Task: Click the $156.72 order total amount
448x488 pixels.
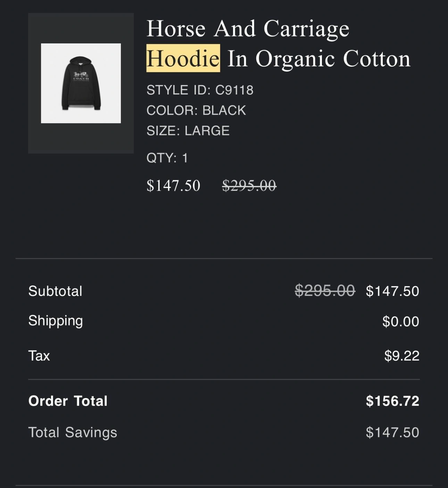Action: tap(392, 401)
